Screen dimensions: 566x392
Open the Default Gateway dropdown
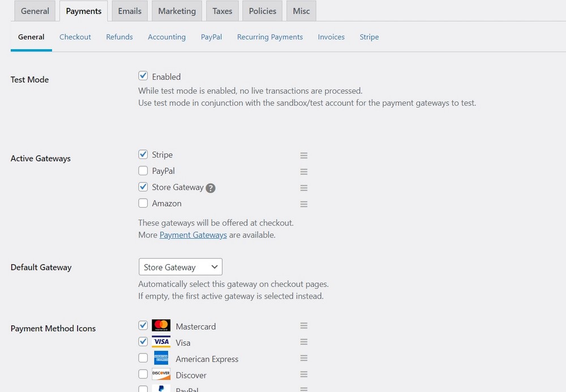point(181,267)
